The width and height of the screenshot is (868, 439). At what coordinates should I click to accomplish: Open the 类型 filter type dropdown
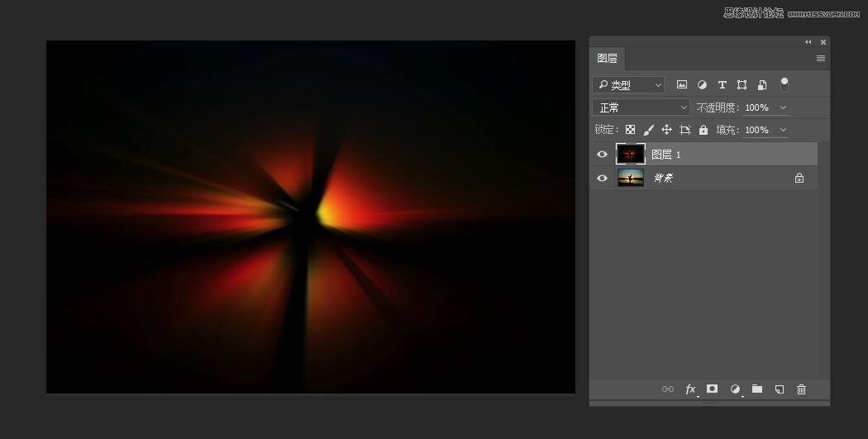[629, 84]
